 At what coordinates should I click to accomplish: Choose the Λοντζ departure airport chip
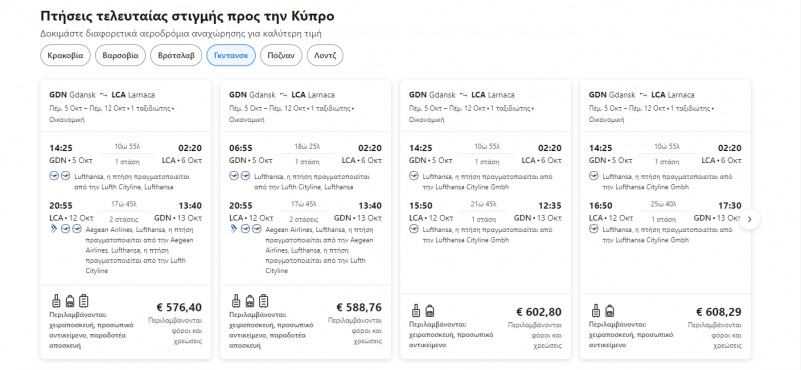(x=325, y=56)
